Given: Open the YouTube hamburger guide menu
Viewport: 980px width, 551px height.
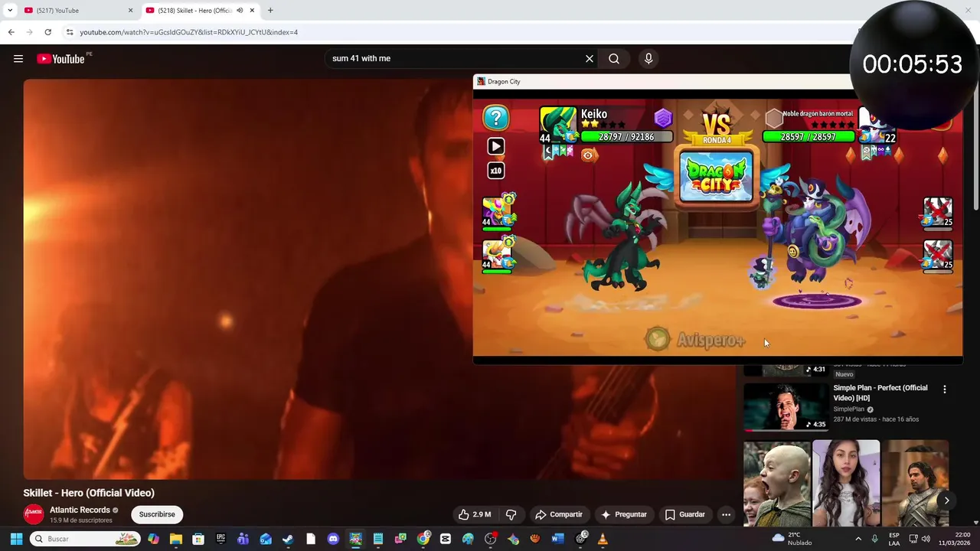Looking at the screenshot, I should (x=18, y=59).
